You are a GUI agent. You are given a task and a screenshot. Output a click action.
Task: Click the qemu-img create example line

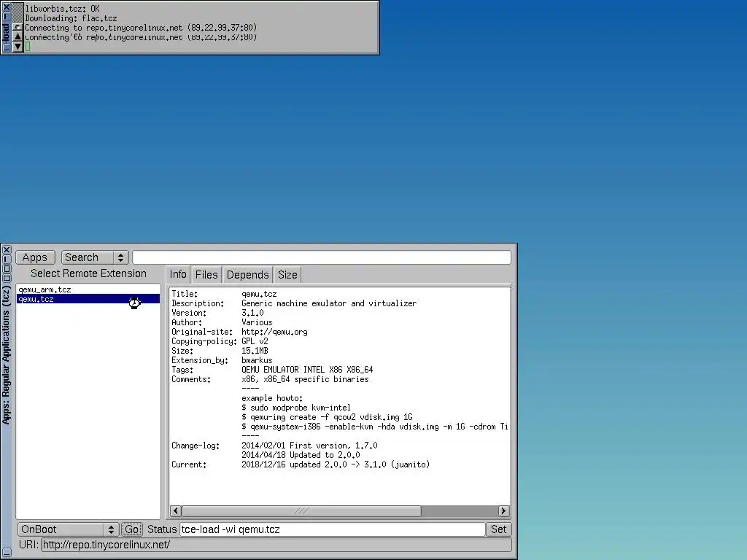327,417
